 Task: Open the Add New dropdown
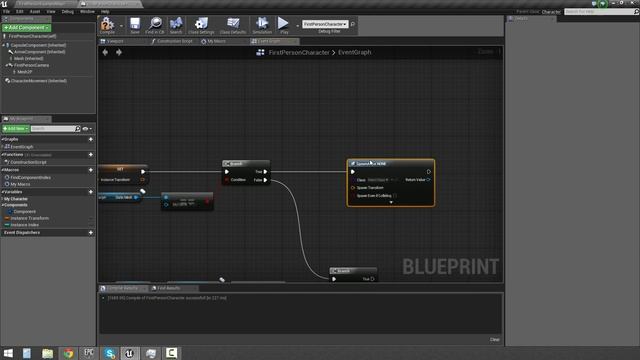16,129
